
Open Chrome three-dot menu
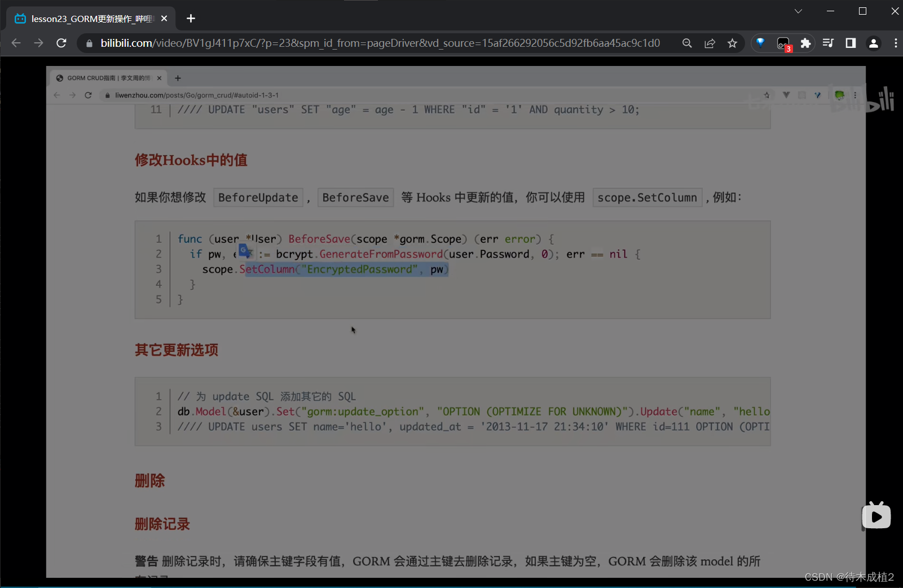tap(896, 43)
